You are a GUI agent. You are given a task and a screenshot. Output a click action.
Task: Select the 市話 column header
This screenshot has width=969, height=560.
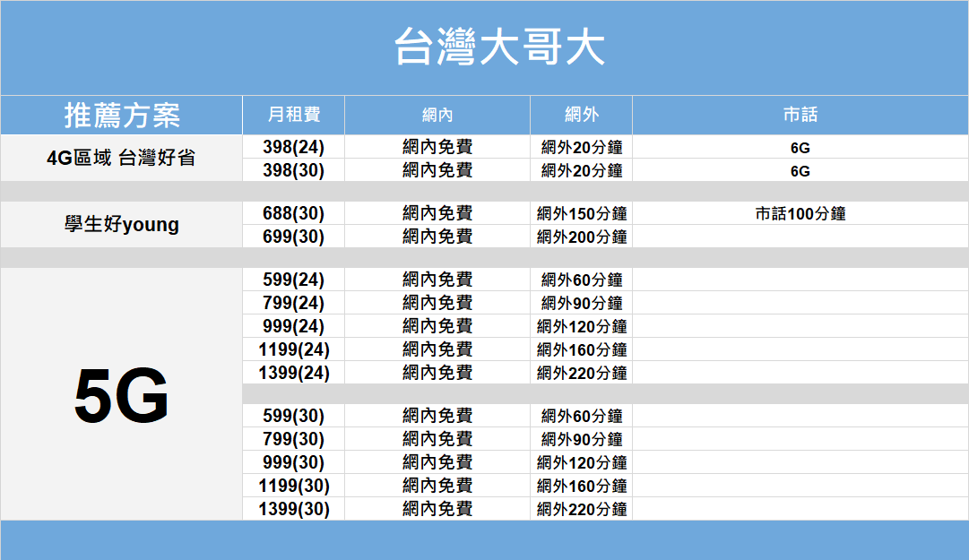[x=800, y=116]
